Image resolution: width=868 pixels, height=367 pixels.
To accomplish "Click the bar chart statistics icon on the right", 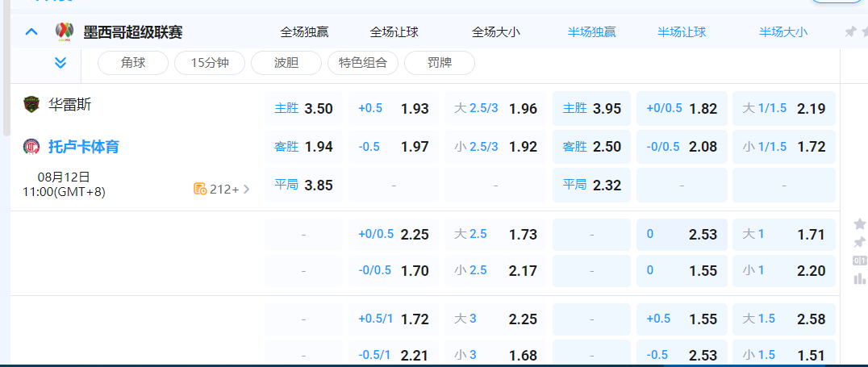I will (x=859, y=279).
